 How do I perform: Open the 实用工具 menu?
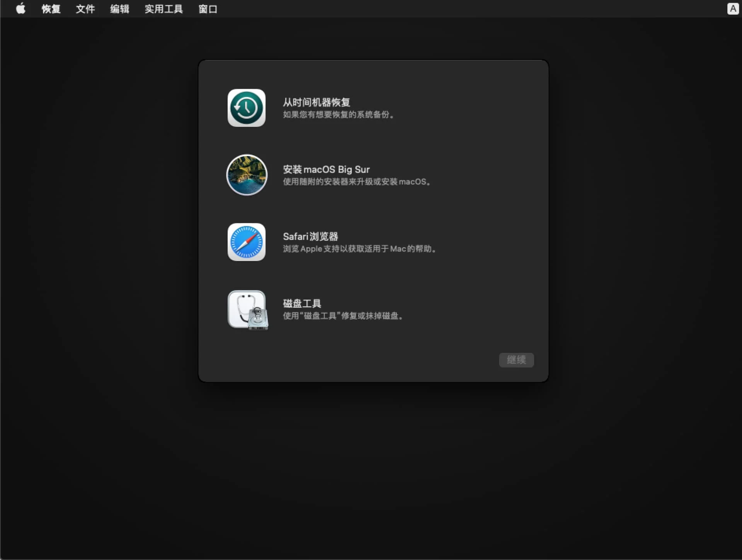click(163, 8)
